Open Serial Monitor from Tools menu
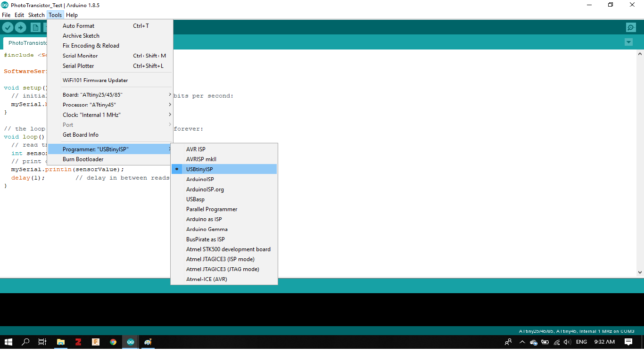Image resolution: width=644 pixels, height=362 pixels. pos(110,56)
